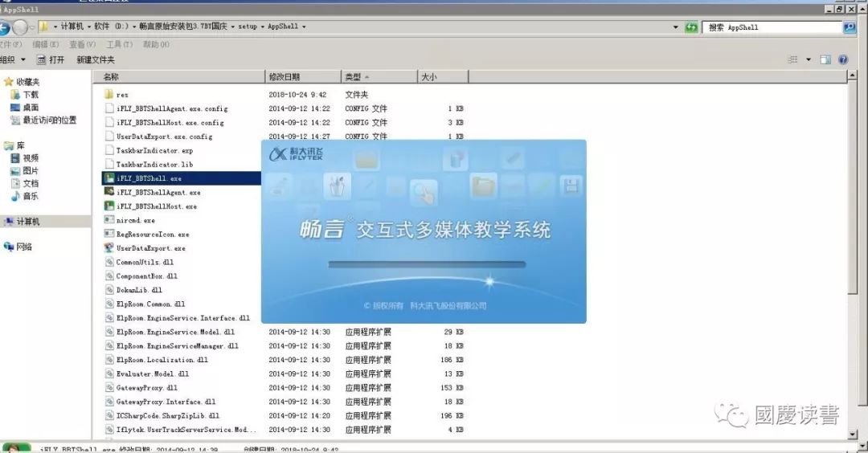Select 收藏夹 in the navigation pane
Viewport: 868px width, 453px height.
[x=27, y=82]
